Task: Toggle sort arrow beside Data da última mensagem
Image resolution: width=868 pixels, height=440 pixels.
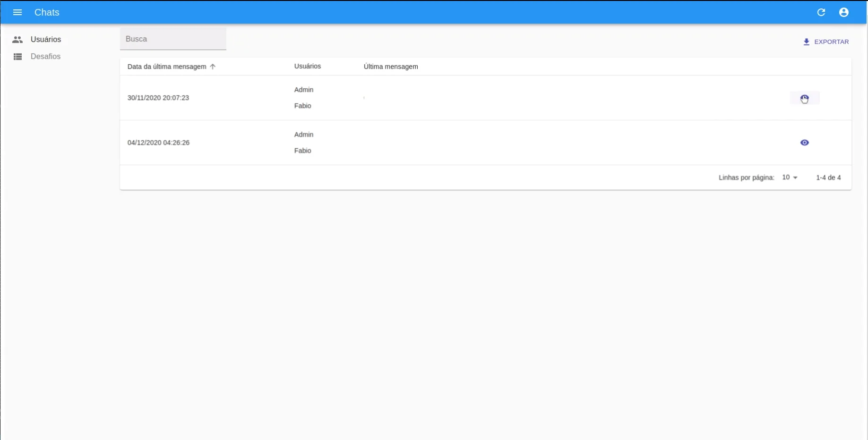Action: [x=213, y=67]
